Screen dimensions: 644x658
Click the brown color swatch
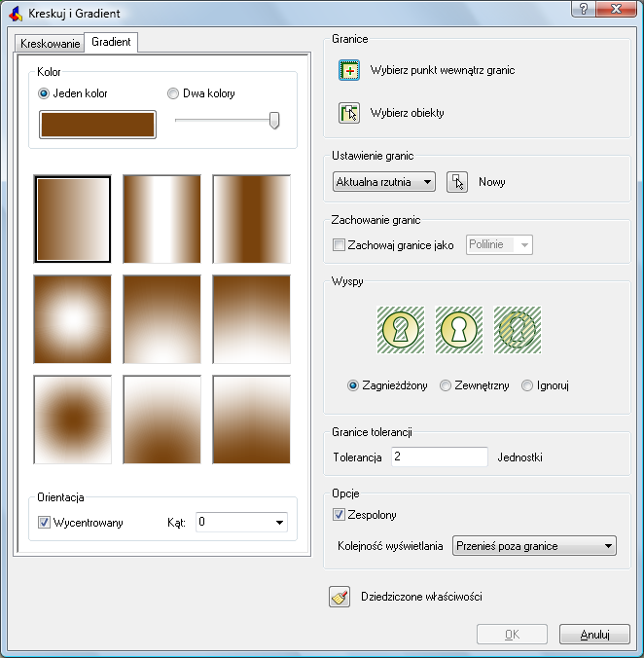97,125
